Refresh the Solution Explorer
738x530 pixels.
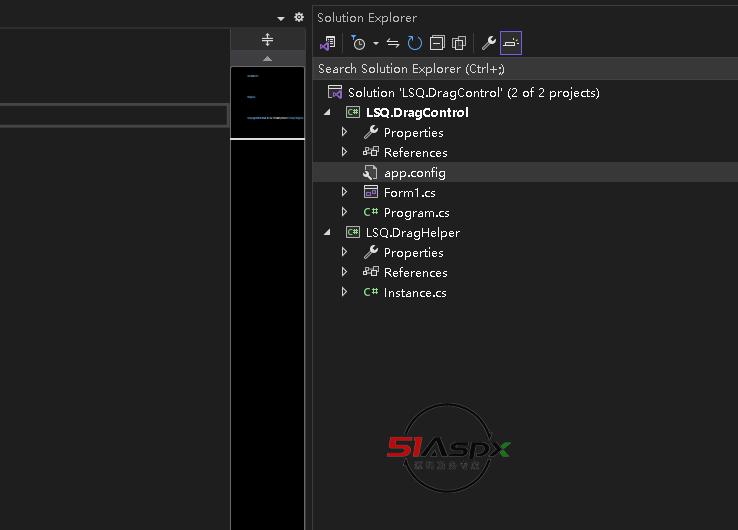point(414,43)
